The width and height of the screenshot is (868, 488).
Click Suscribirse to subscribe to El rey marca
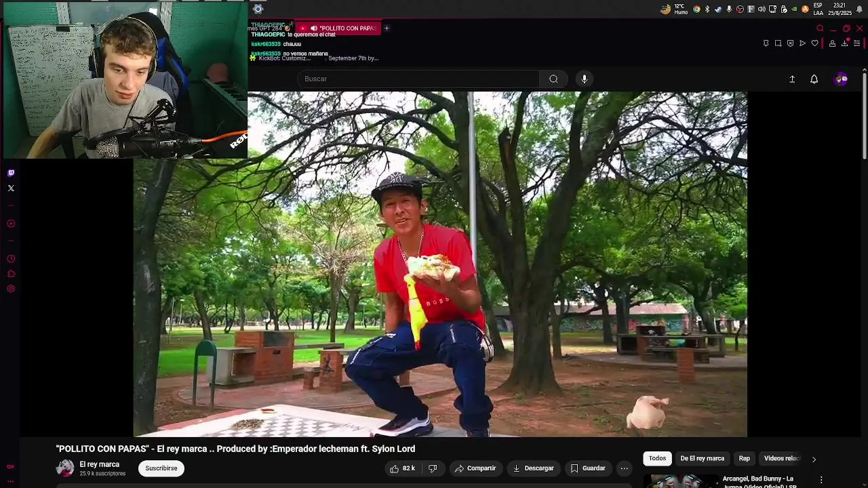(x=161, y=468)
